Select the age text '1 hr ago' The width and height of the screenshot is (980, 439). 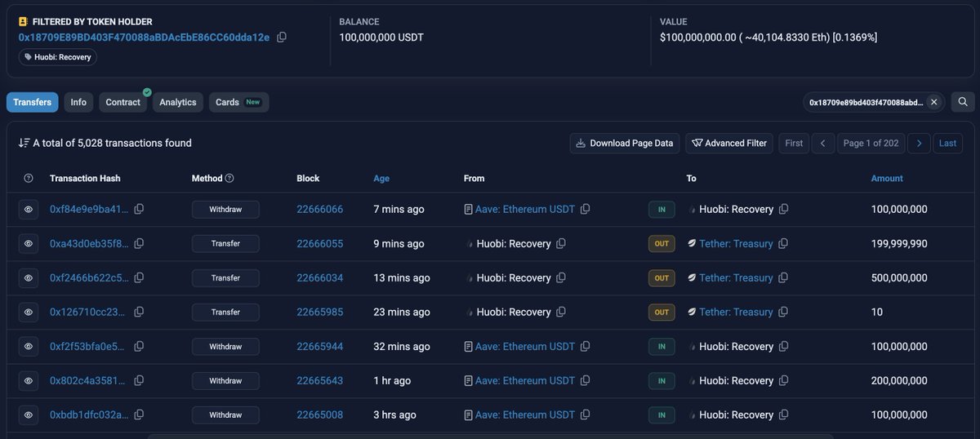(x=392, y=381)
